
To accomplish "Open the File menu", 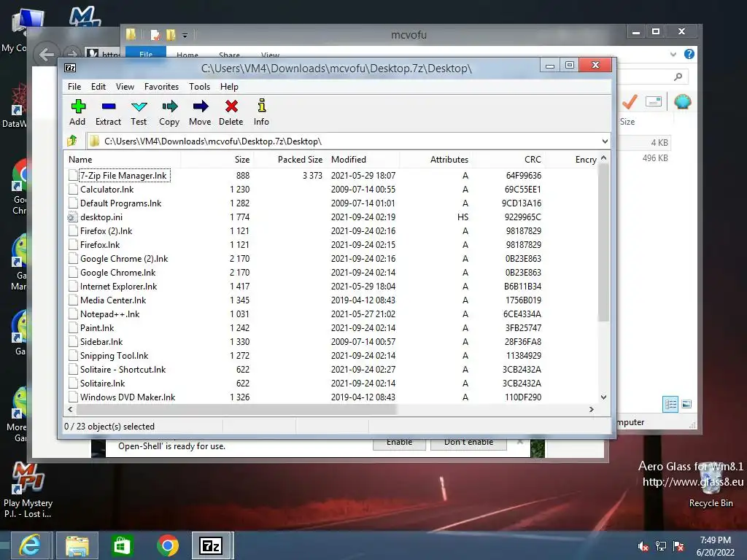I will point(74,87).
